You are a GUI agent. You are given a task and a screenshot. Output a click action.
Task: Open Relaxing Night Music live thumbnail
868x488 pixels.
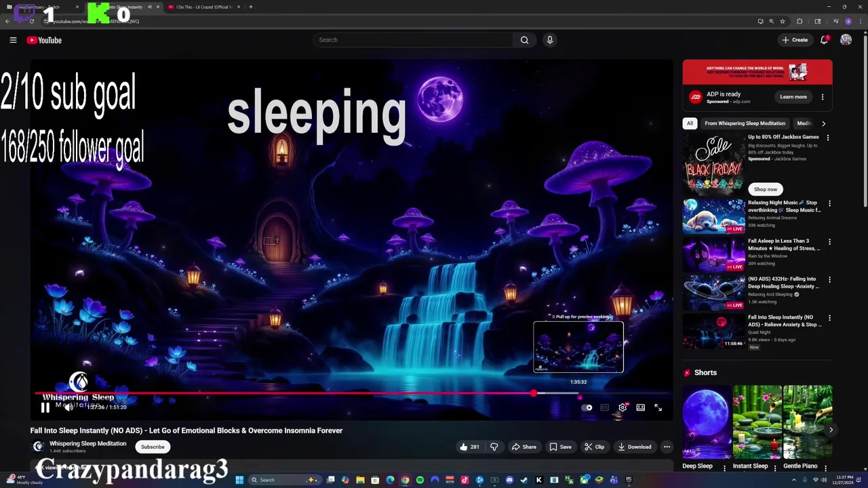(x=713, y=216)
